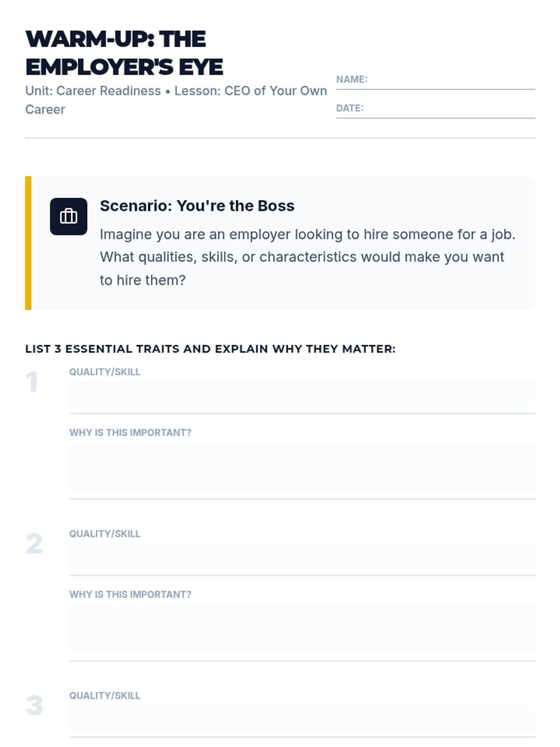The image size is (560, 747).
Task: Click the scenario paragraph about hiring someone
Action: pyautogui.click(x=308, y=257)
